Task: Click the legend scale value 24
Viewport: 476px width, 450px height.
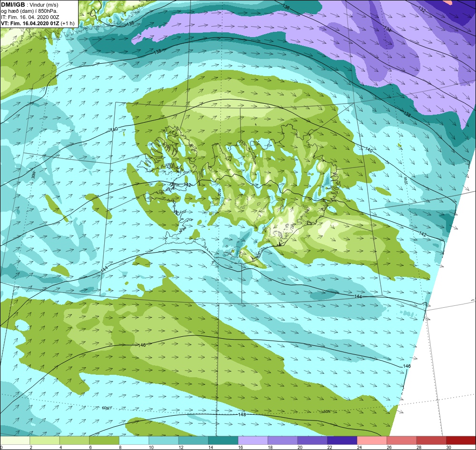Action: (x=359, y=447)
